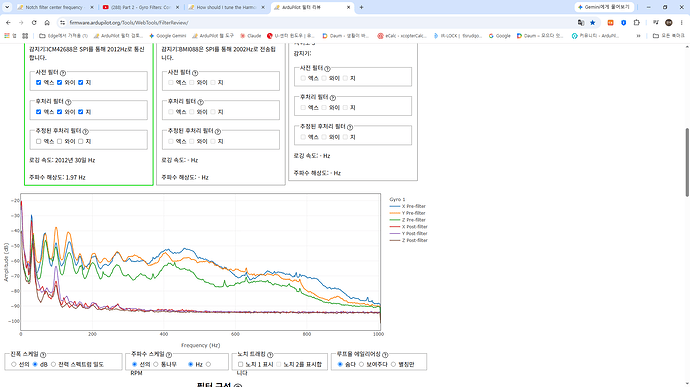Switch to Notch filter center frequency tab

click(x=55, y=7)
